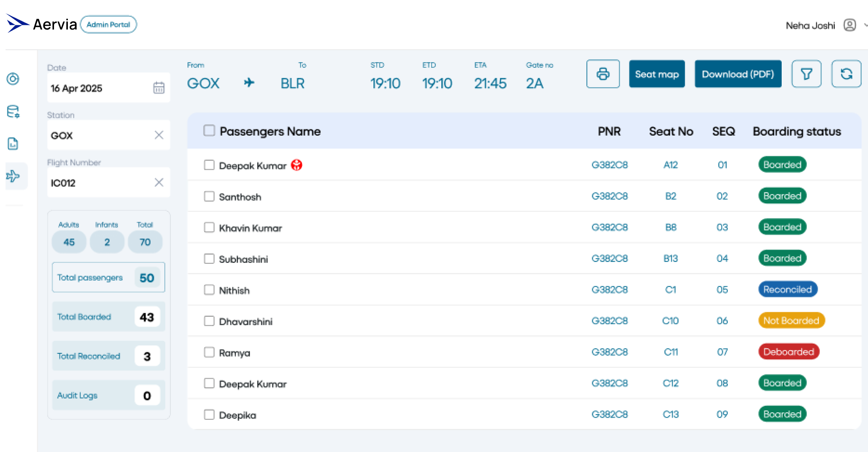Select all passengers using the header checkbox

[x=209, y=131]
